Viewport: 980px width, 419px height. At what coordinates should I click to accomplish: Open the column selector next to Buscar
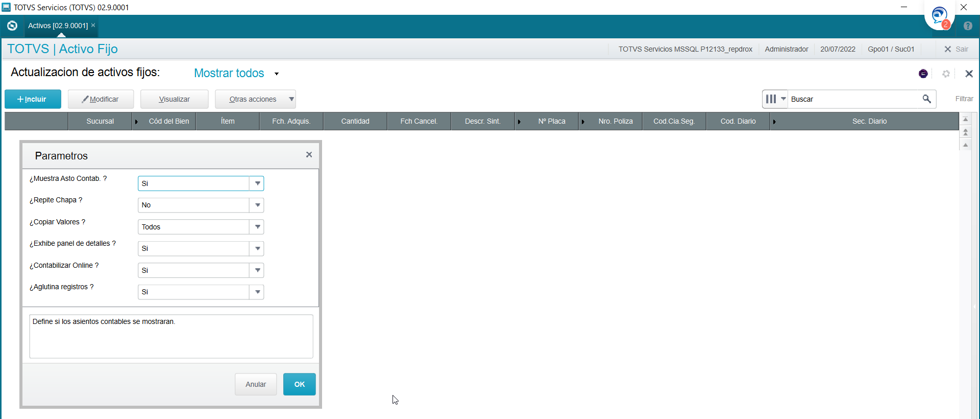pyautogui.click(x=775, y=99)
